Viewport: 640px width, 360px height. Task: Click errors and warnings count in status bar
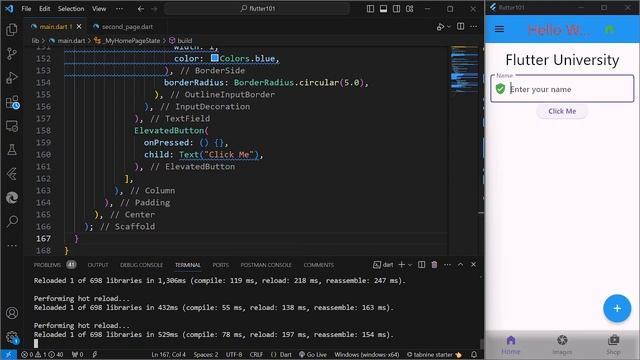pyautogui.click(x=42, y=354)
